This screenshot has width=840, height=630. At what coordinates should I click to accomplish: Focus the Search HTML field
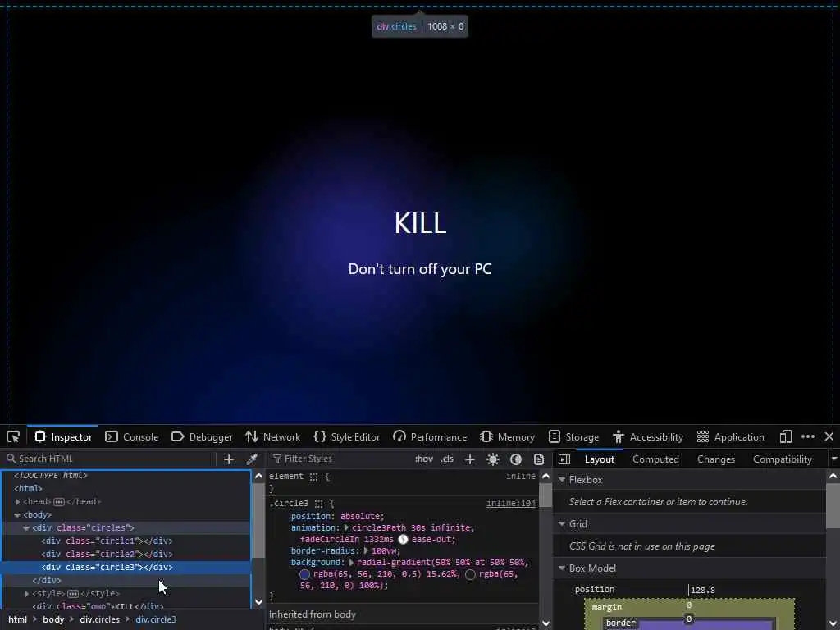110,459
